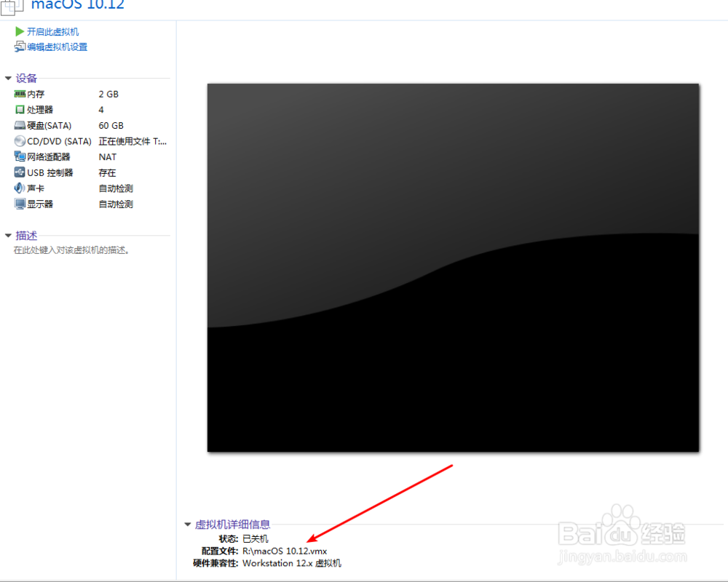Click the 描述 section heading text
Screen dimensions: 728x582
(x=26, y=236)
